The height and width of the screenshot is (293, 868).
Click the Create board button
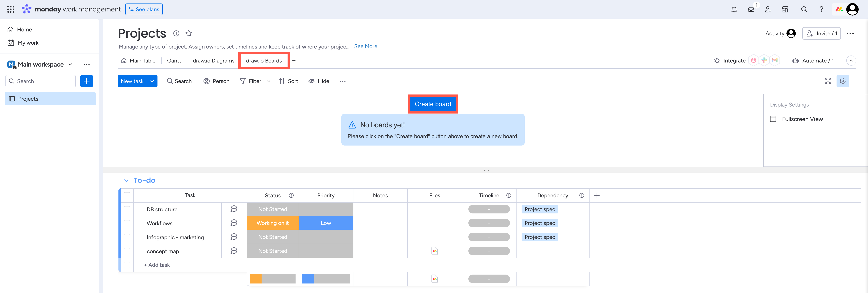(433, 104)
